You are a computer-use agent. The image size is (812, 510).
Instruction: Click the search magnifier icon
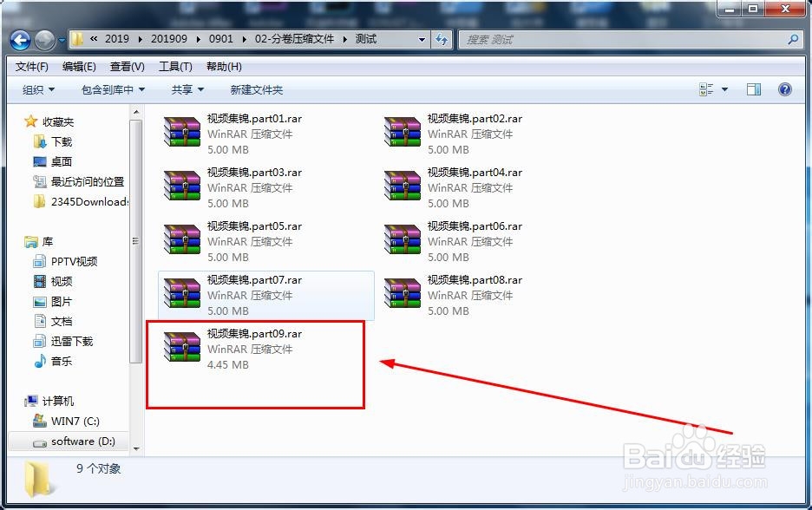click(793, 39)
